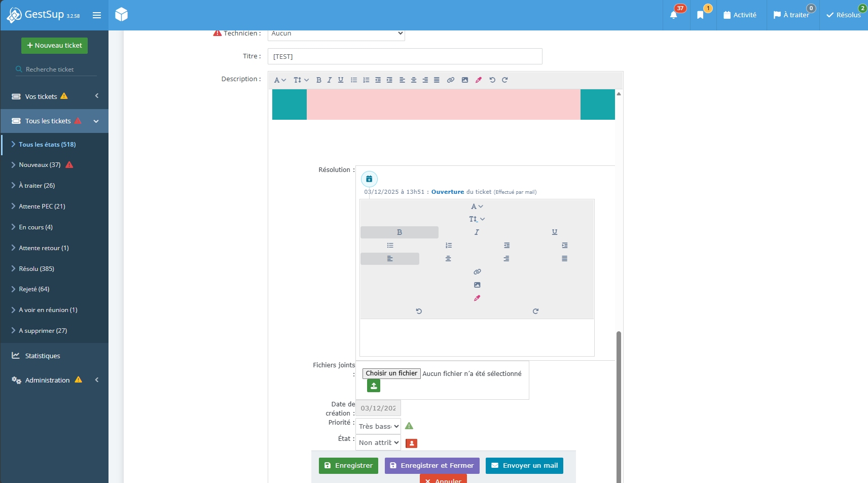Toggle underline in description toolbar

coord(341,80)
